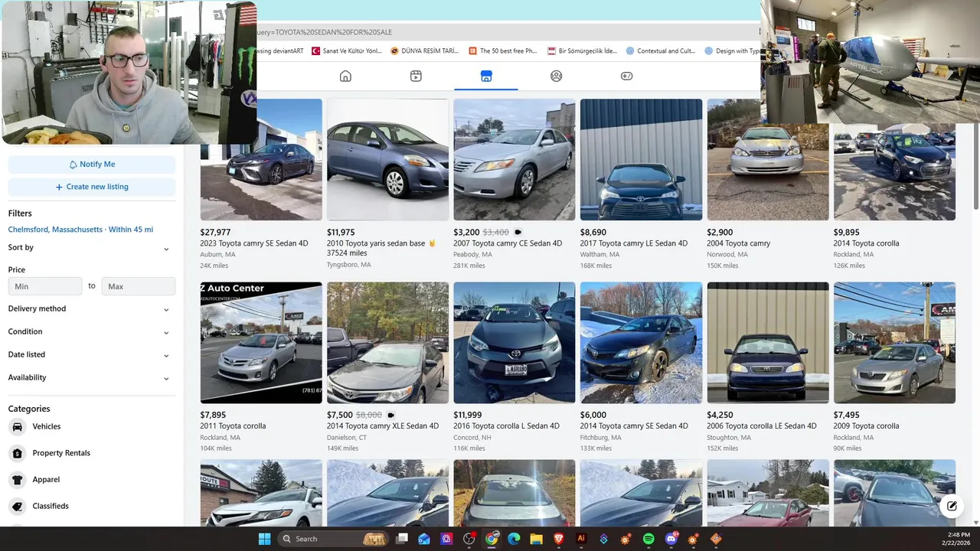
Task: Open the Windows Start menu
Action: tap(264, 539)
